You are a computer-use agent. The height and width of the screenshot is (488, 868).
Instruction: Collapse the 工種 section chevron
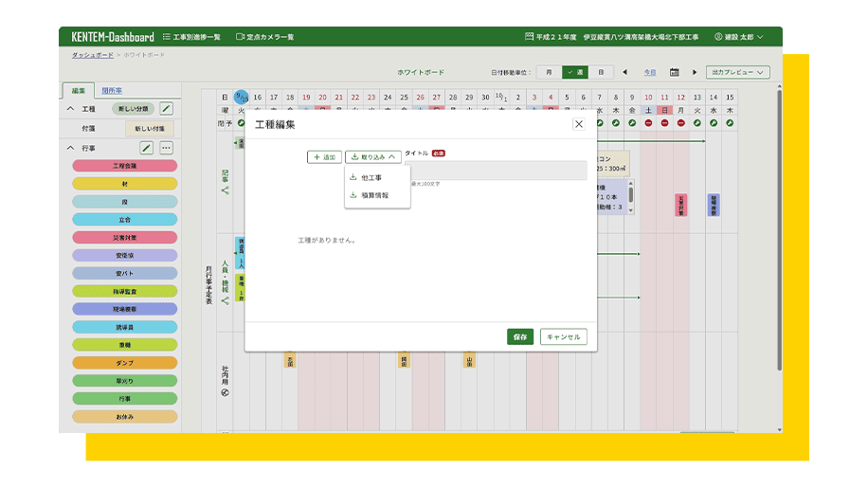[x=70, y=108]
